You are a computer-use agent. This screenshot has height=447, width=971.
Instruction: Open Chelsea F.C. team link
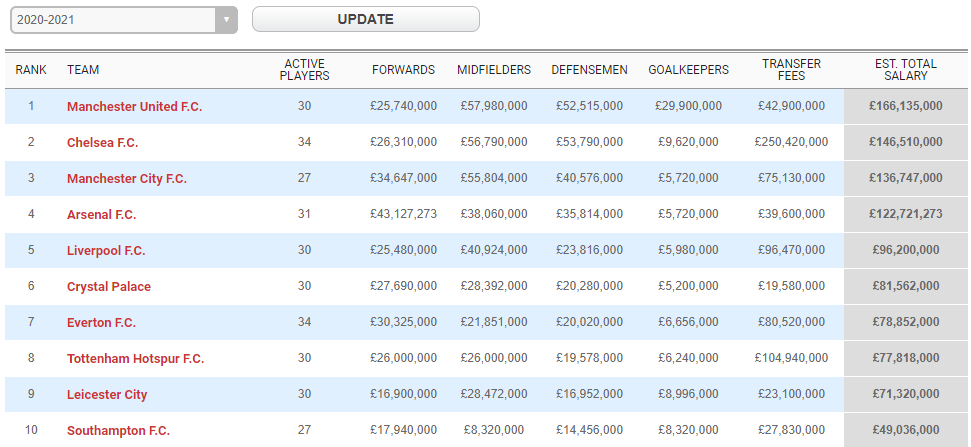[x=102, y=142]
